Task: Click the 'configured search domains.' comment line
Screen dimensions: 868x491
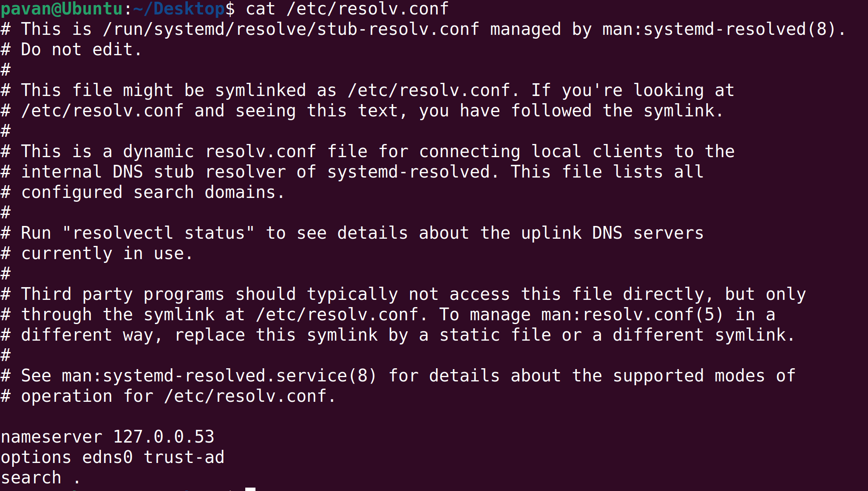Action: (153, 192)
